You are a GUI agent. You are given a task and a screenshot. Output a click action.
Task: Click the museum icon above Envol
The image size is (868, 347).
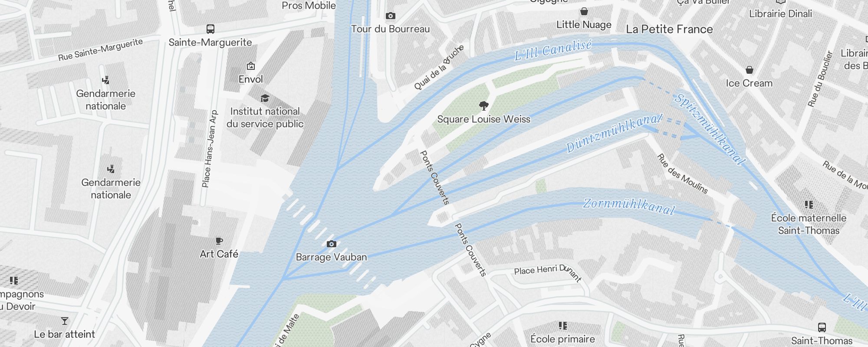tap(251, 66)
